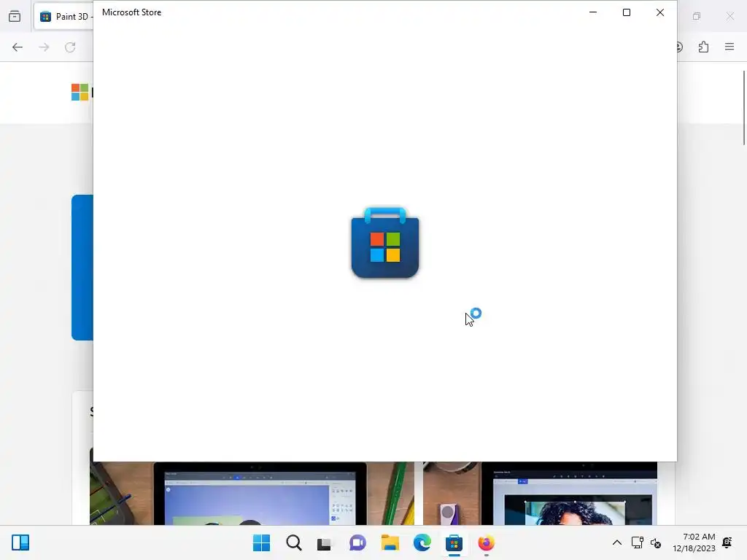747x560 pixels.
Task: Open network status tray icon
Action: (x=637, y=542)
